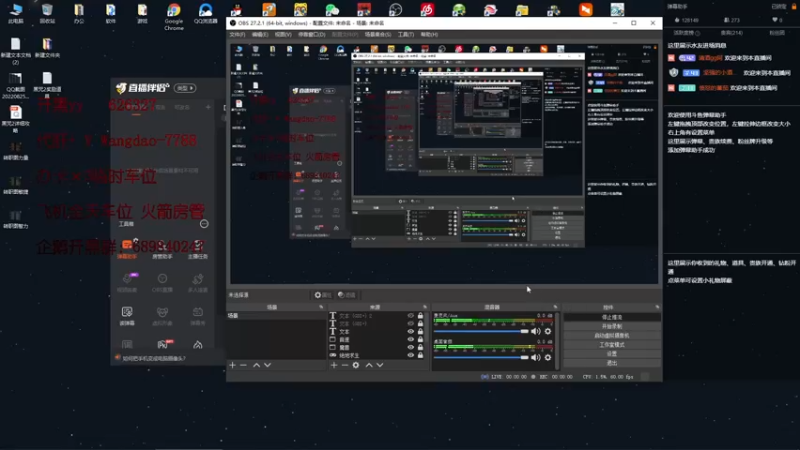Screen dimensions: 800x450
Task: Click 属性 properties button above Sources dock
Action: [x=323, y=295]
